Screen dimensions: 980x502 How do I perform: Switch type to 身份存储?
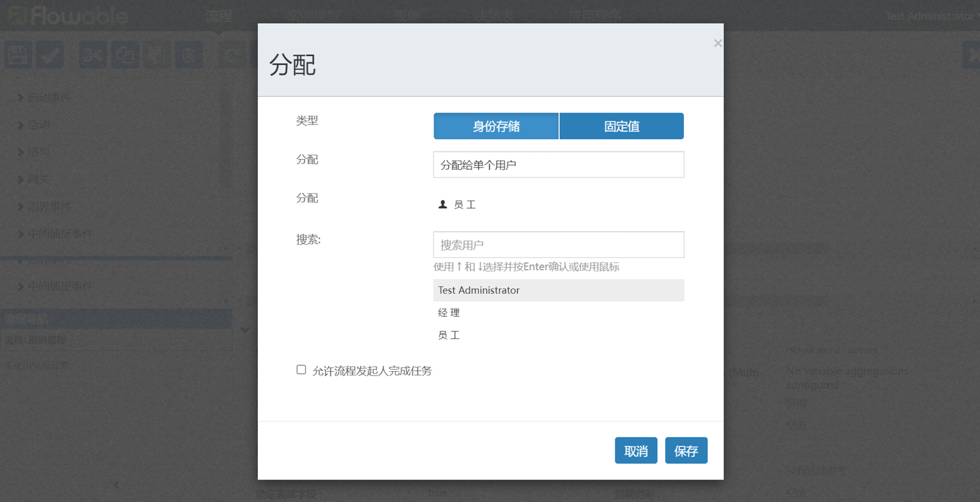(496, 126)
